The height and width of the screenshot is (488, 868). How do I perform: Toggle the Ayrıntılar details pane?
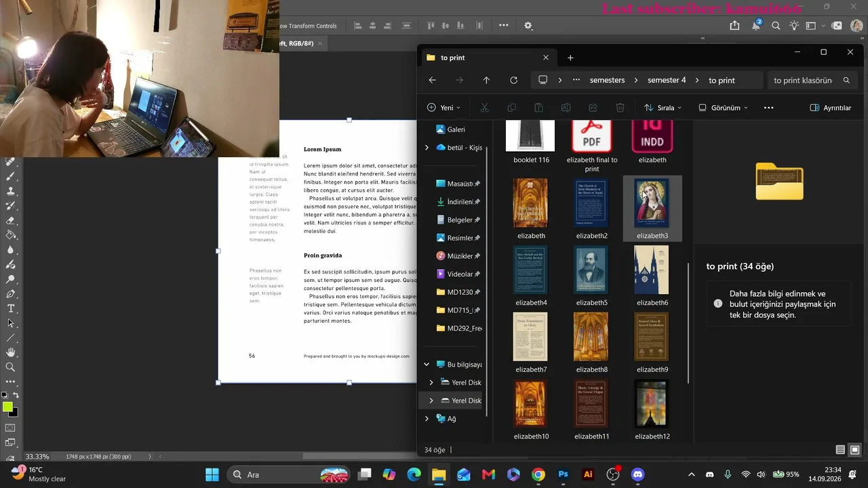coord(831,108)
